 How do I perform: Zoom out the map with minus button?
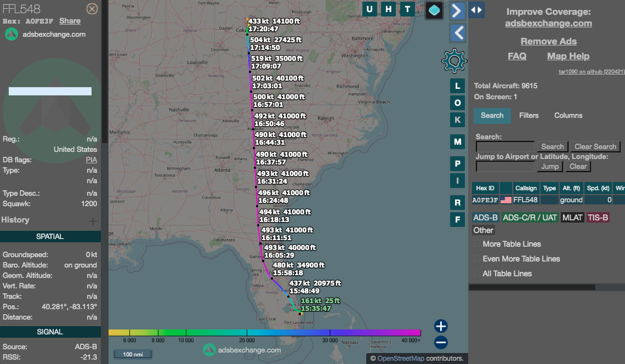[x=441, y=343]
